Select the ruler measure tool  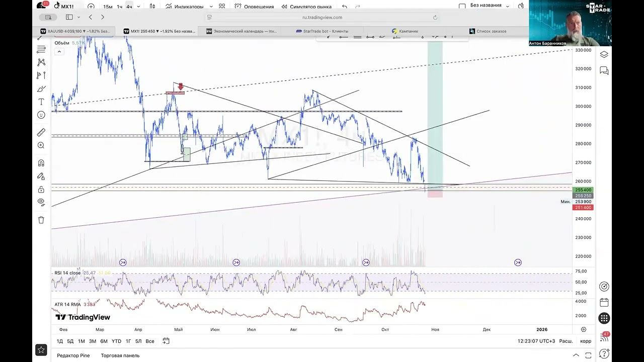tap(41, 132)
